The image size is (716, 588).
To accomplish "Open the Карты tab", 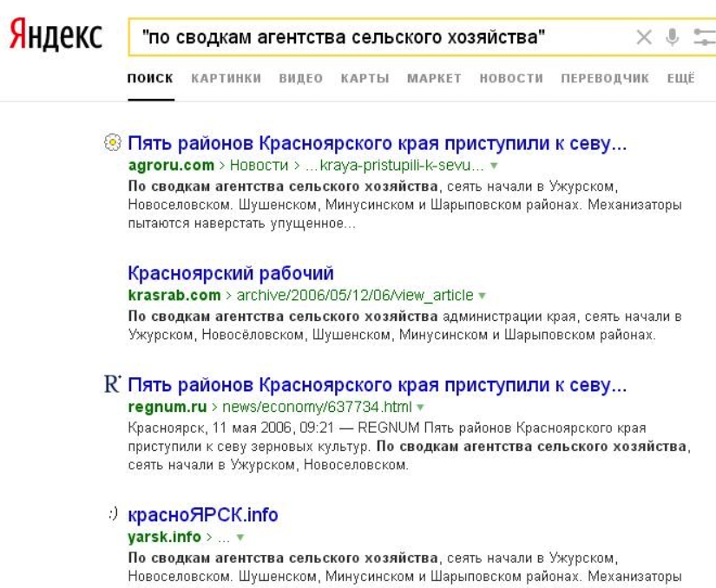I will [365, 79].
